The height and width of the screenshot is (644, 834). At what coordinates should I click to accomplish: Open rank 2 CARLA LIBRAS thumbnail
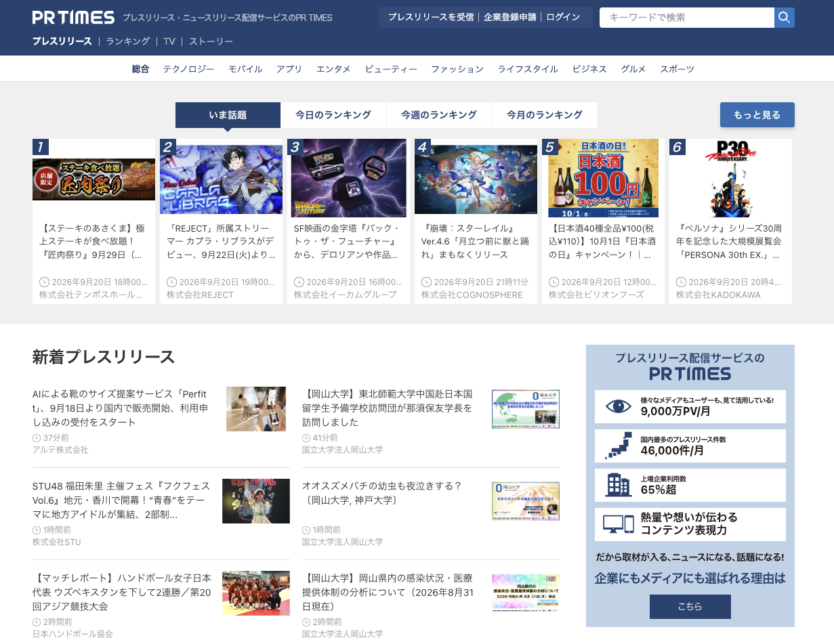221,178
